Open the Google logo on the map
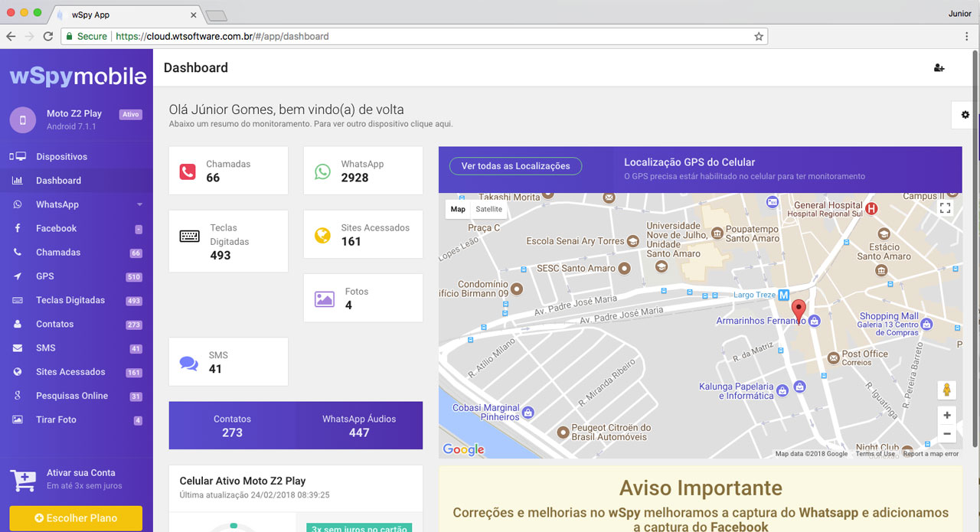Viewport: 980px width, 532px height. pos(464,449)
